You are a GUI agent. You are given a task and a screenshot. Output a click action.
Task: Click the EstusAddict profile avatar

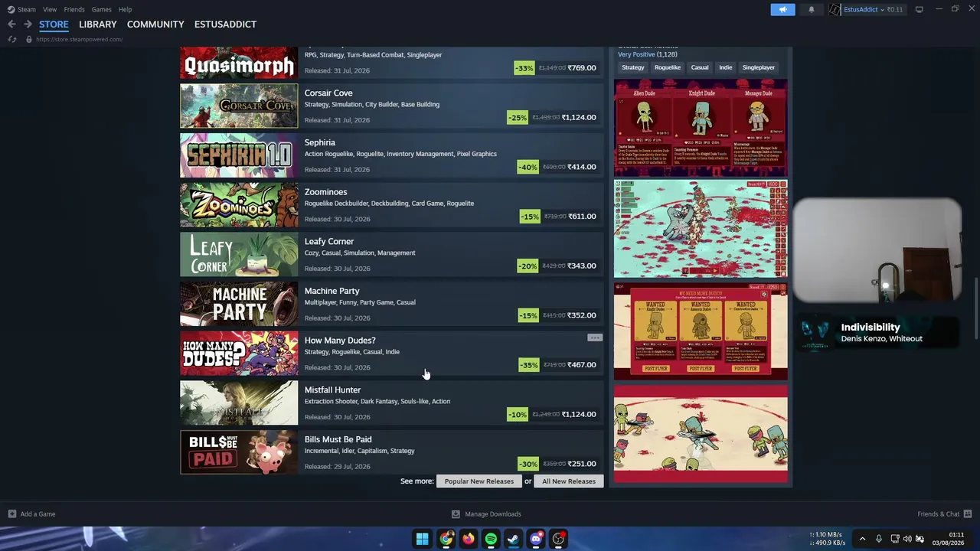[x=835, y=9]
